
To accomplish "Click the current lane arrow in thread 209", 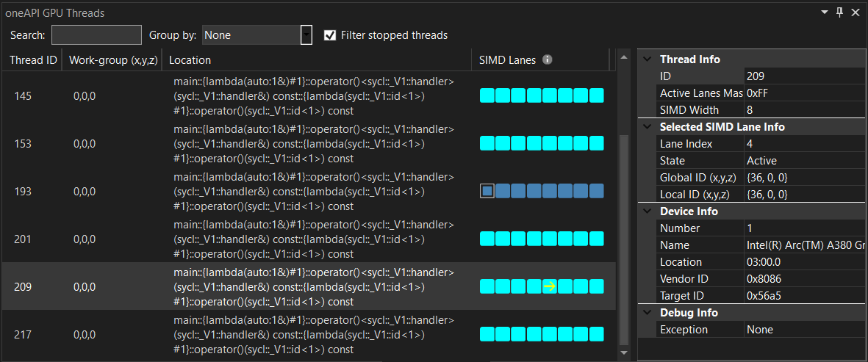I will pyautogui.click(x=549, y=286).
